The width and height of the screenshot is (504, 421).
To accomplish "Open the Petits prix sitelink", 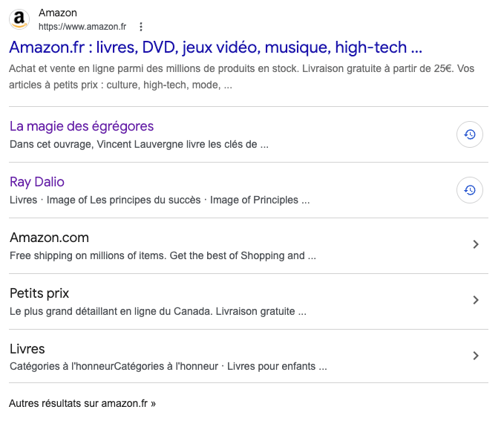I will 39,293.
